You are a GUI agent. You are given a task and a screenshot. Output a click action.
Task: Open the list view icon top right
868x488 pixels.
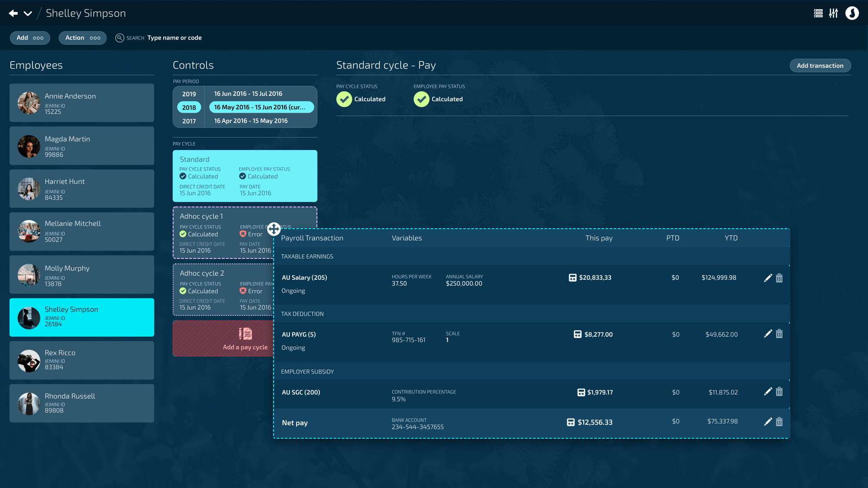818,13
